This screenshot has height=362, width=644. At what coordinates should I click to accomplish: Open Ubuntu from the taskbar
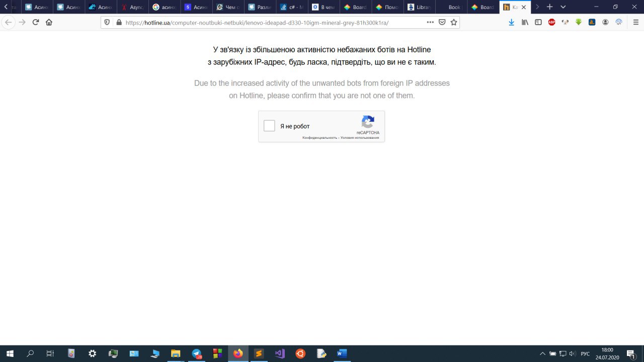point(300,353)
